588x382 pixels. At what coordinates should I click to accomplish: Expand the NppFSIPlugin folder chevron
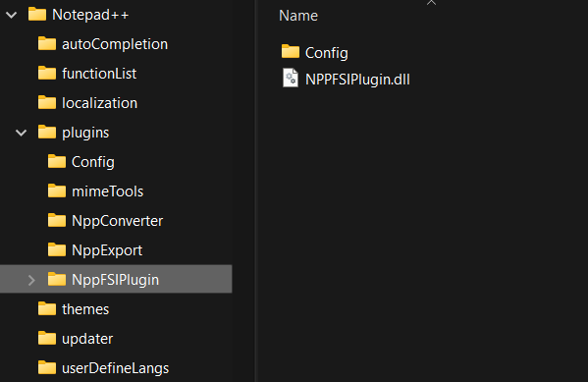[31, 280]
